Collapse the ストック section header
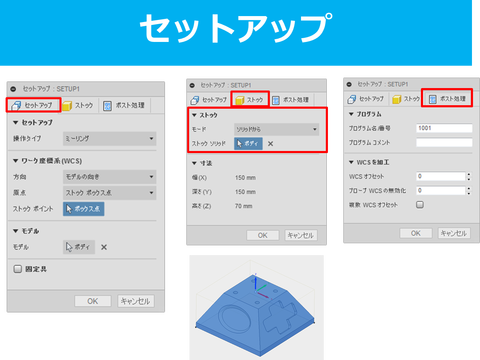Viewport: 480px width, 360px height. coord(194,115)
